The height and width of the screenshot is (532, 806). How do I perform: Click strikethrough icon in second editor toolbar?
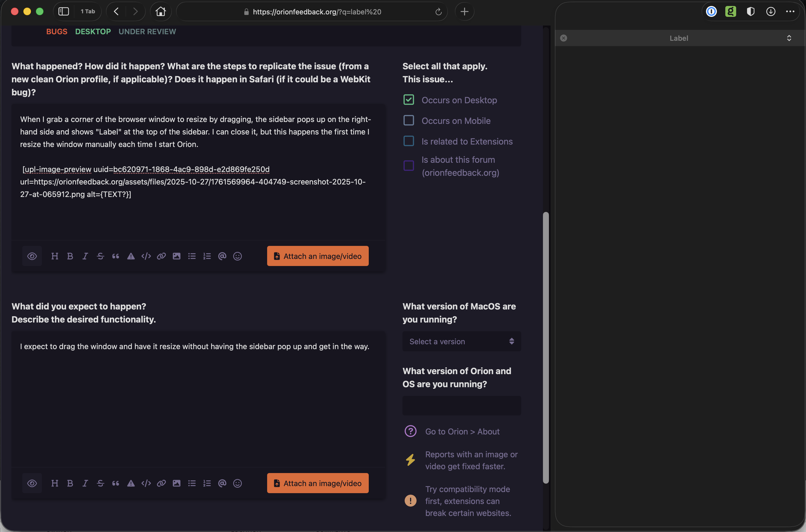click(x=100, y=483)
